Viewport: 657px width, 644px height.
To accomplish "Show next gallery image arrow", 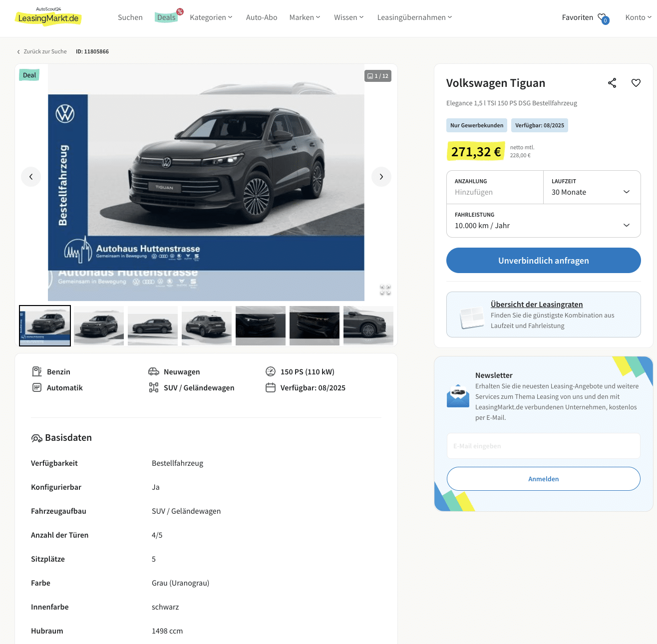I will pos(381,177).
